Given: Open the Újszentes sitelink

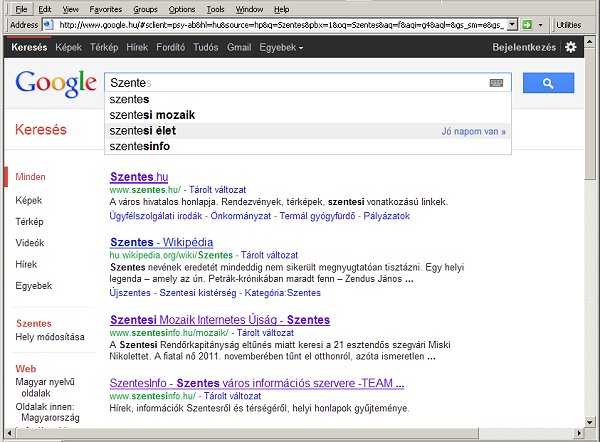Looking at the screenshot, I should [x=130, y=293].
